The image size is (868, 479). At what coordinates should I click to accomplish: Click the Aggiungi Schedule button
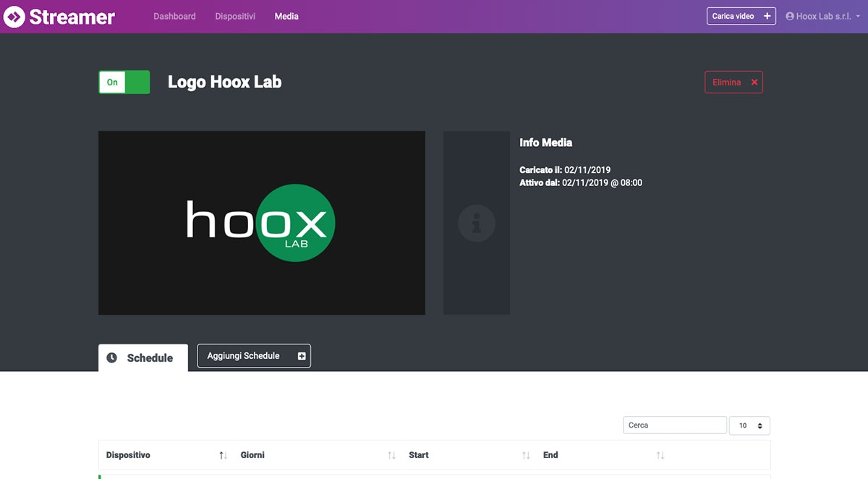coord(254,356)
